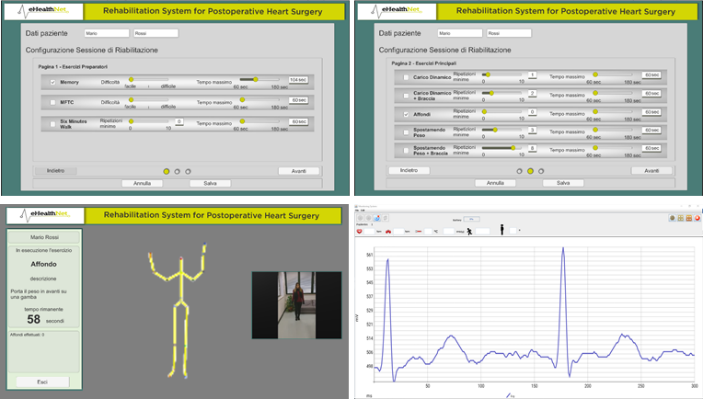Click the brown round icon in top-right toolbar
The image size is (703, 399).
tap(673, 218)
